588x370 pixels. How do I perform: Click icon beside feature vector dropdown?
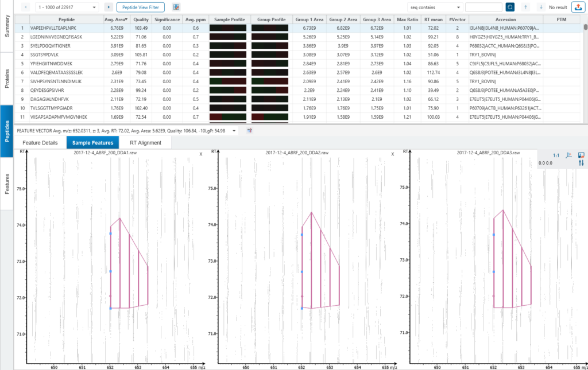[x=249, y=130]
